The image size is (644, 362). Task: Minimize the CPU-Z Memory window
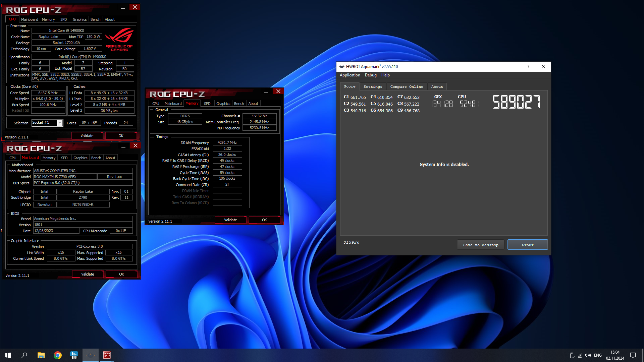pyautogui.click(x=266, y=92)
